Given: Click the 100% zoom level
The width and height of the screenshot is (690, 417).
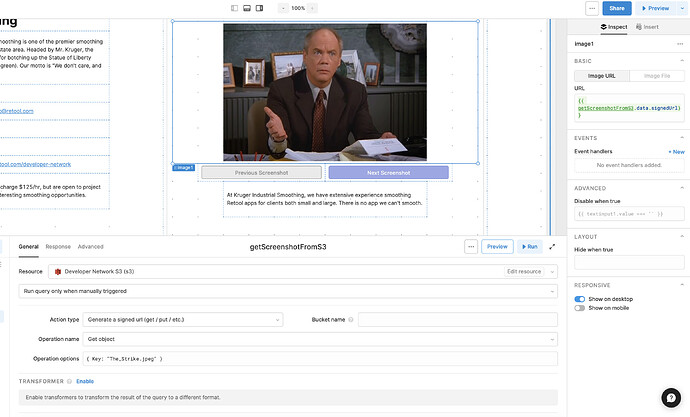Looking at the screenshot, I should 298,8.
